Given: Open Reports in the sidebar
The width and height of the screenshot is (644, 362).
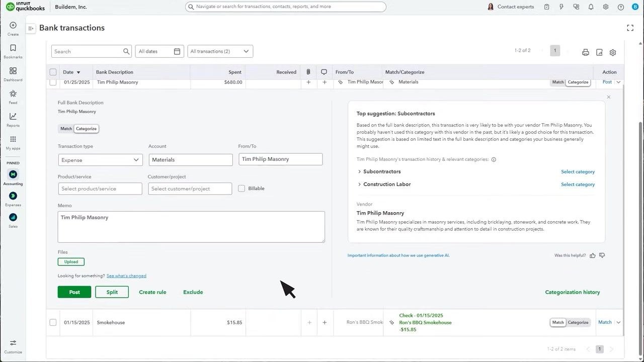Looking at the screenshot, I should click(x=13, y=117).
